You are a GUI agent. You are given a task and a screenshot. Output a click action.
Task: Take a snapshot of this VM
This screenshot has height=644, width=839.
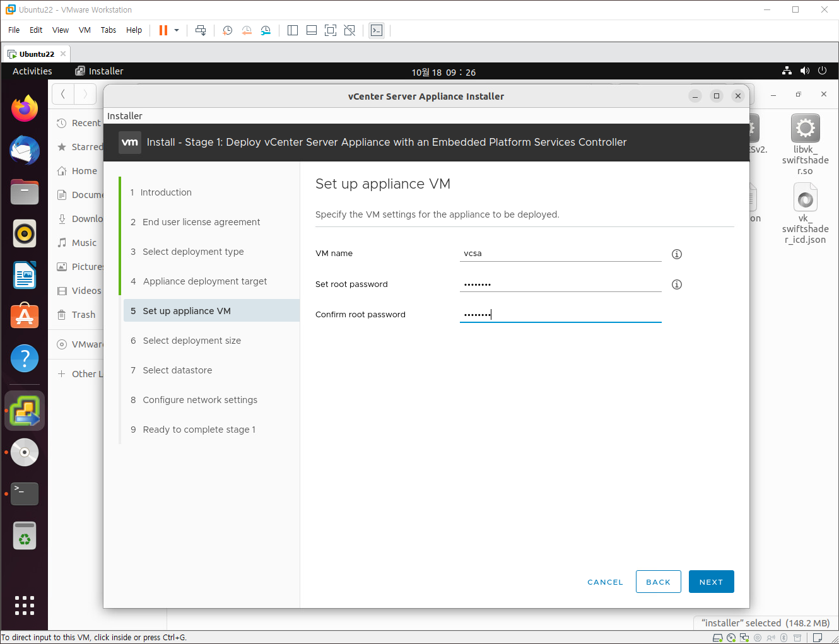(x=228, y=30)
